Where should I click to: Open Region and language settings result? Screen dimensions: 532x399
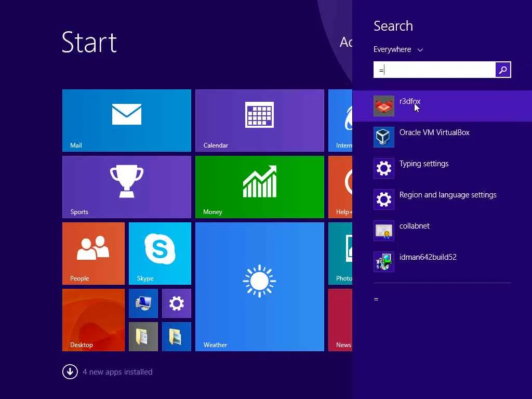pos(448,195)
